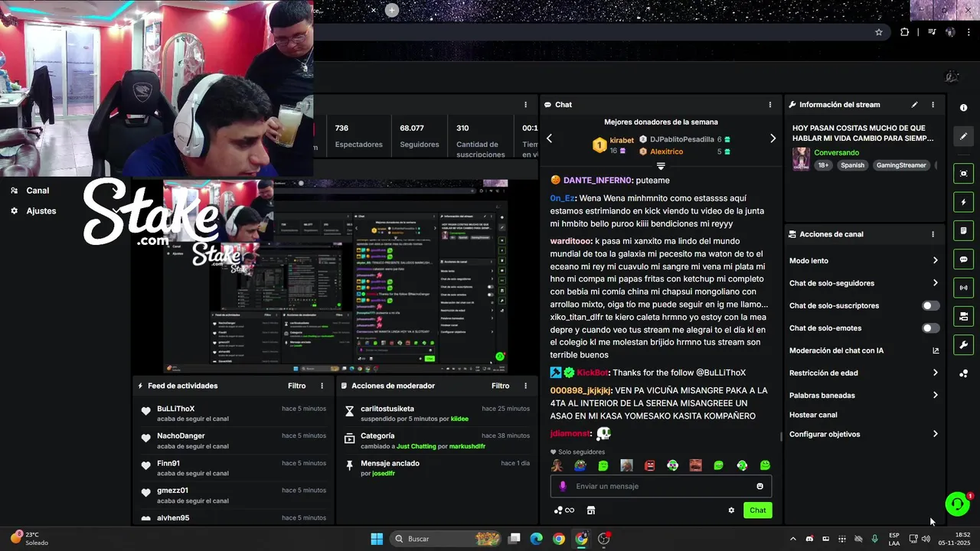
Task: Open Ajustes in left navigation
Action: 41,210
